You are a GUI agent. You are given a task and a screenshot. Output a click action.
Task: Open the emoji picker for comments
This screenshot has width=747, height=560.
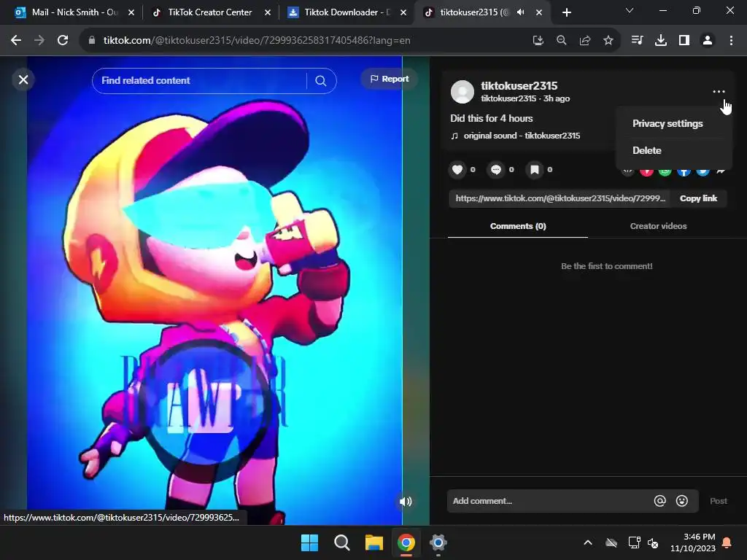coord(682,501)
